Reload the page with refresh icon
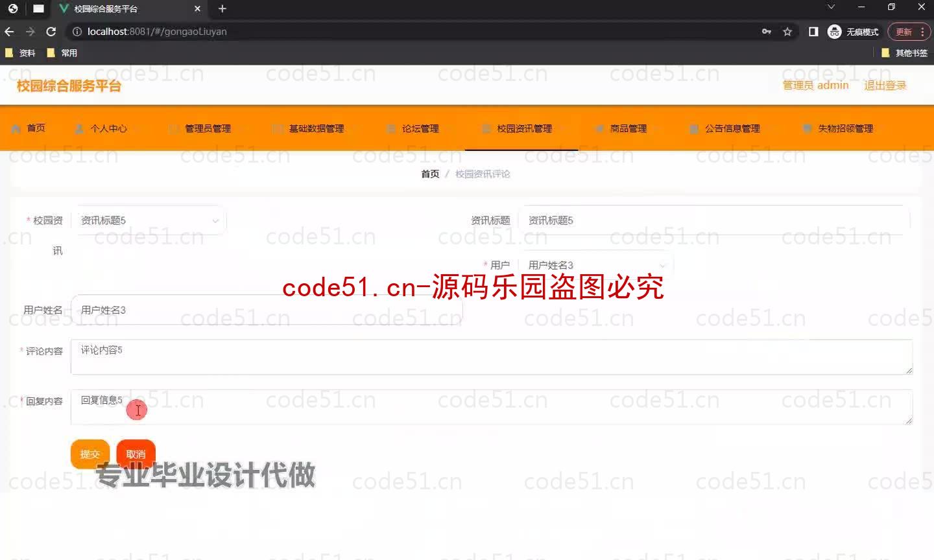Image resolution: width=934 pixels, height=560 pixels. [x=51, y=31]
